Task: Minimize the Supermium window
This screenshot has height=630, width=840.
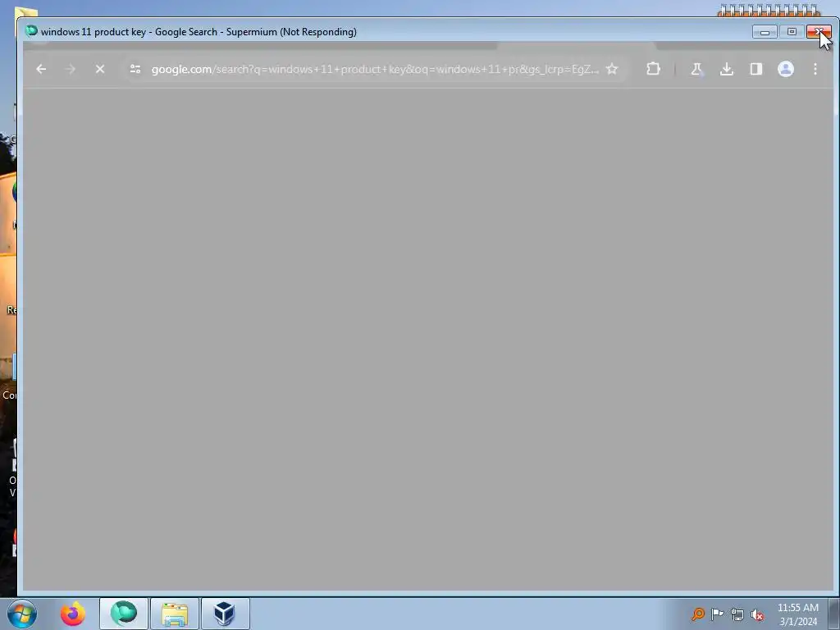Action: point(765,32)
